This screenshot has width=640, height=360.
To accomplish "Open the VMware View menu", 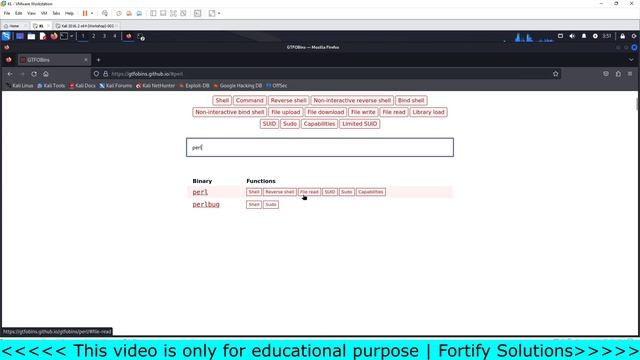I will (x=31, y=13).
